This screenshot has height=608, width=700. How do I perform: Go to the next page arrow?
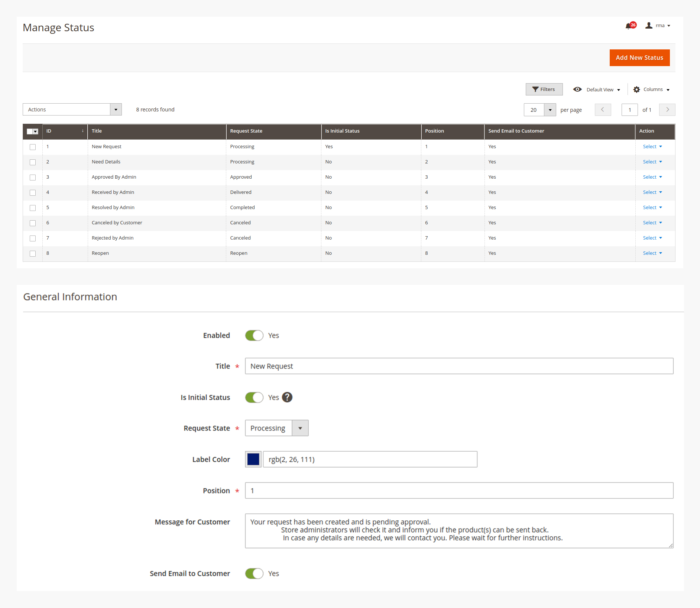click(x=667, y=110)
